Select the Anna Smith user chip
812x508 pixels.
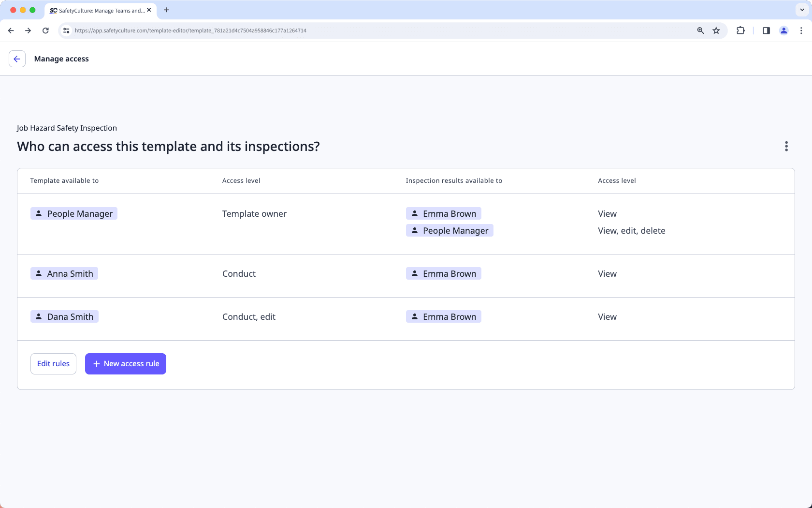[x=64, y=273]
